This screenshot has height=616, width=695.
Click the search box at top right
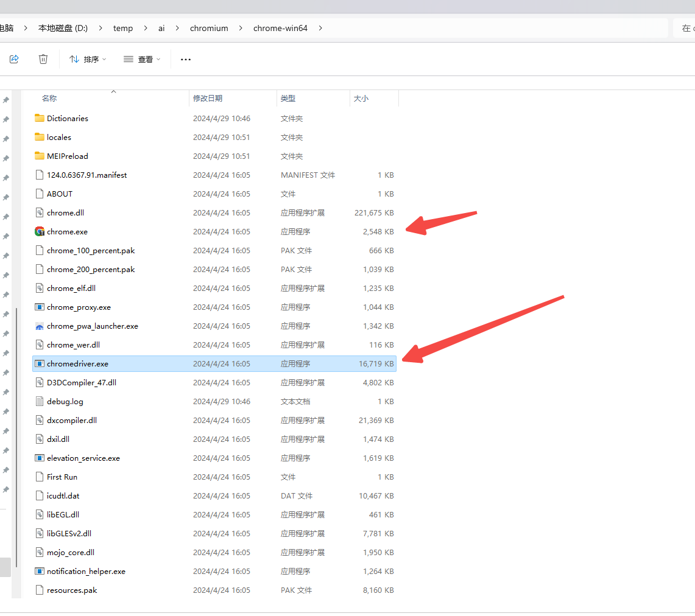(x=686, y=28)
